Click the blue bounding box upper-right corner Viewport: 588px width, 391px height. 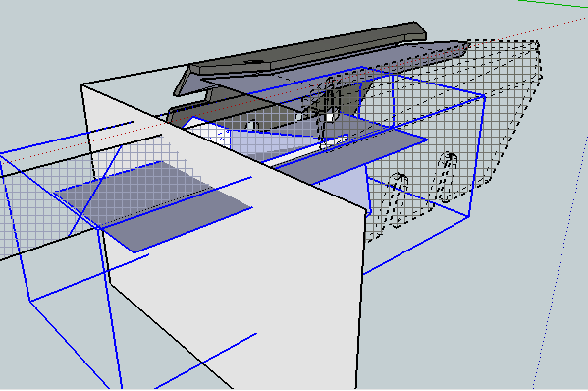pos(484,97)
